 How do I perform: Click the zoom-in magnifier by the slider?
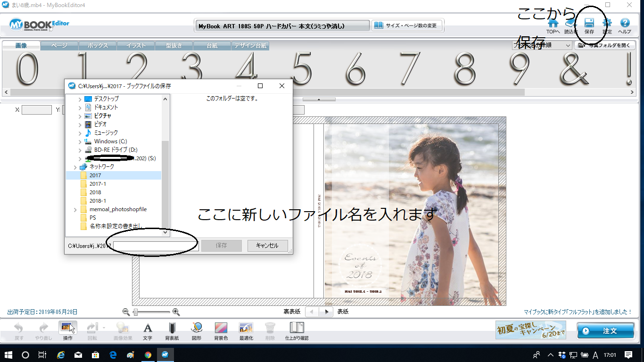pos(176,312)
